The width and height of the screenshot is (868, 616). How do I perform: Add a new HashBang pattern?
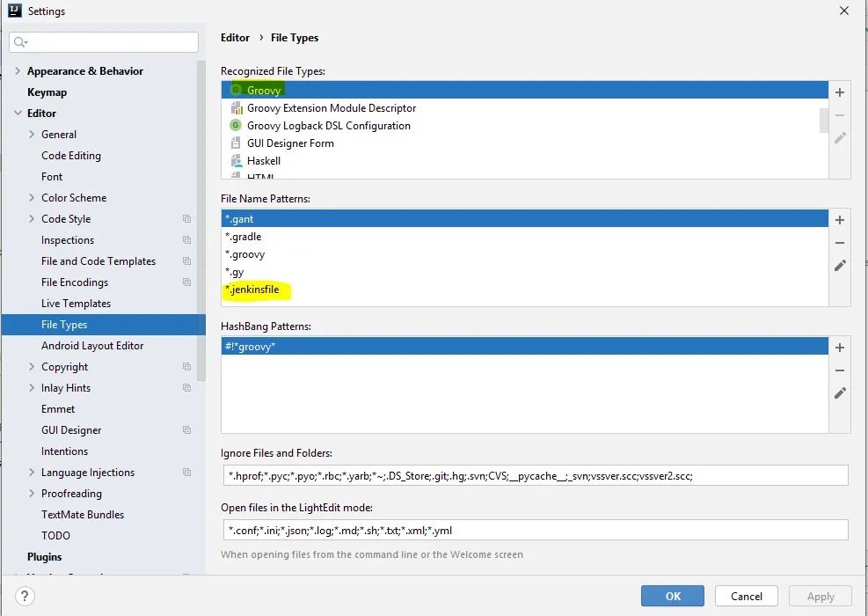point(840,348)
